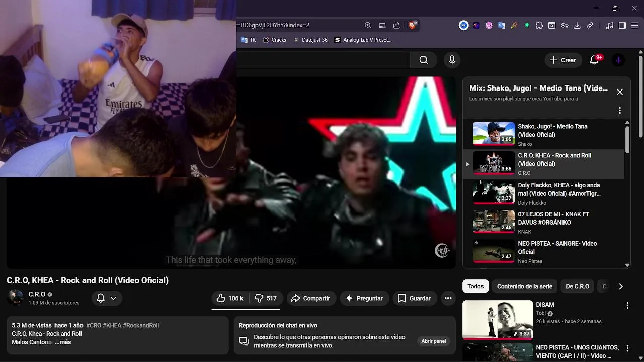Click the Preguntar ask button
This screenshot has width=644, height=362.
click(364, 298)
